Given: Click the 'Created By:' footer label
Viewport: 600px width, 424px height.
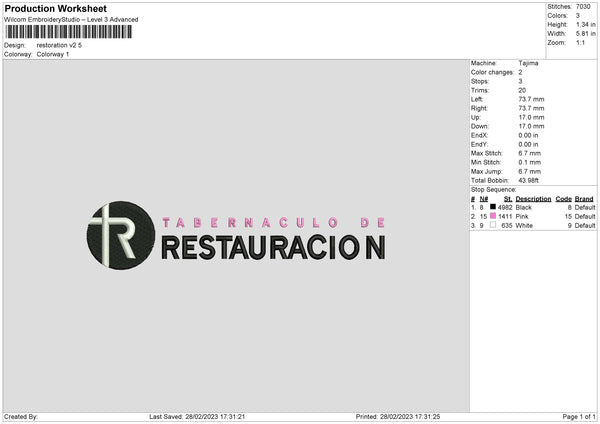Looking at the screenshot, I should [21, 417].
